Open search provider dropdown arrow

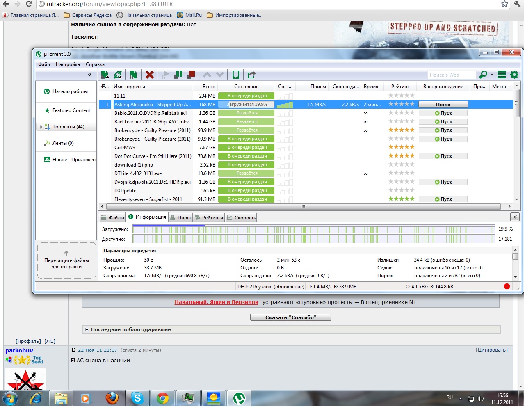(x=492, y=75)
